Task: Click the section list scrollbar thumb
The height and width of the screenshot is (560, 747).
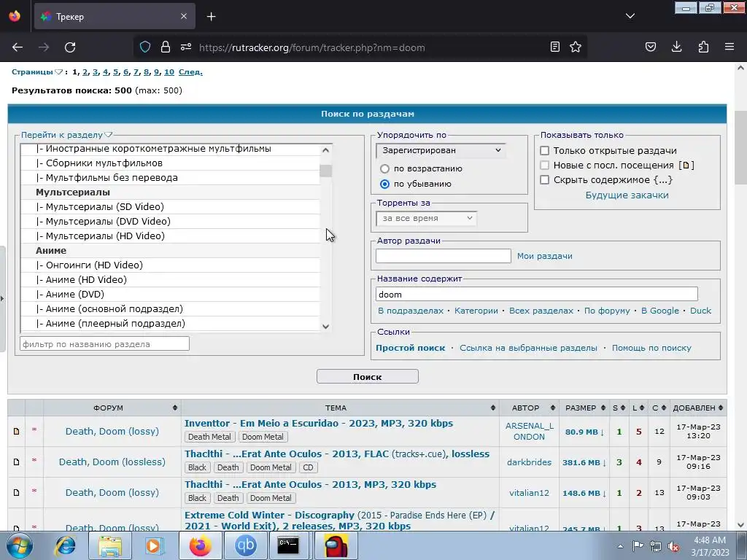Action: tap(326, 171)
